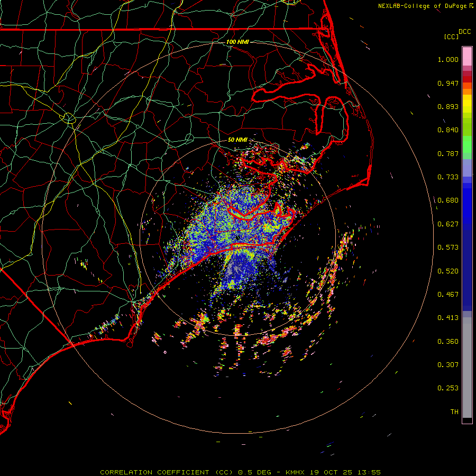The height and width of the screenshot is (476, 476).
Task: Click the 50 NMI range ring label
Action: [237, 140]
